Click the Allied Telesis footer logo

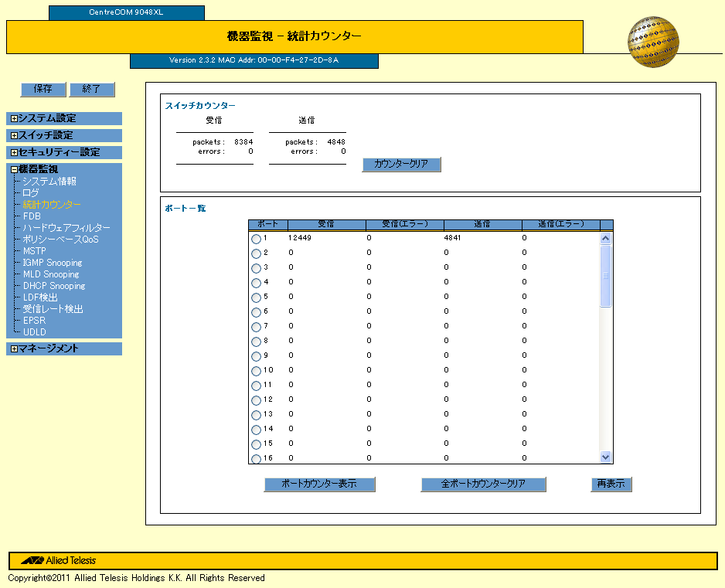pos(59,560)
